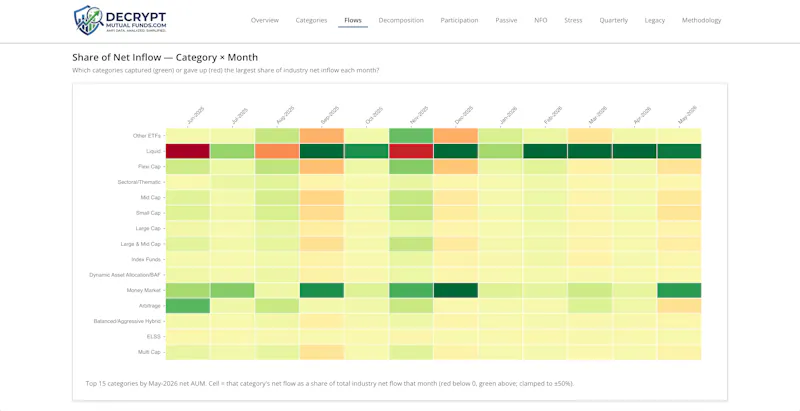The image size is (800, 411).
Task: Click the Liquid Jun-2025 dark red cell
Action: pyautogui.click(x=188, y=151)
